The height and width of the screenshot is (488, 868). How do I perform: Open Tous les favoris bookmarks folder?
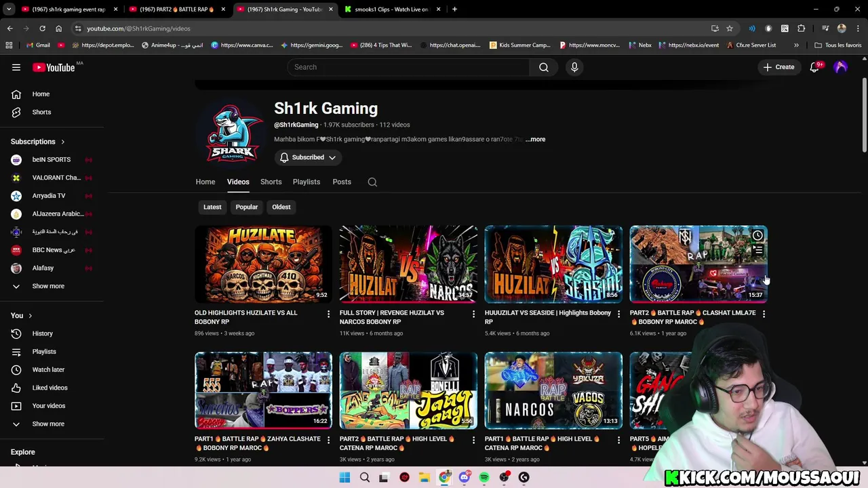tap(838, 45)
